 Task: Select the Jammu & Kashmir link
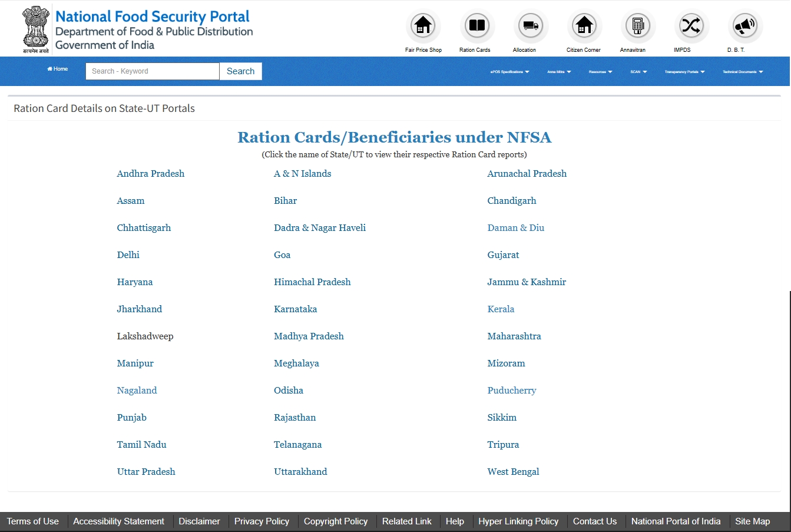pos(527,282)
